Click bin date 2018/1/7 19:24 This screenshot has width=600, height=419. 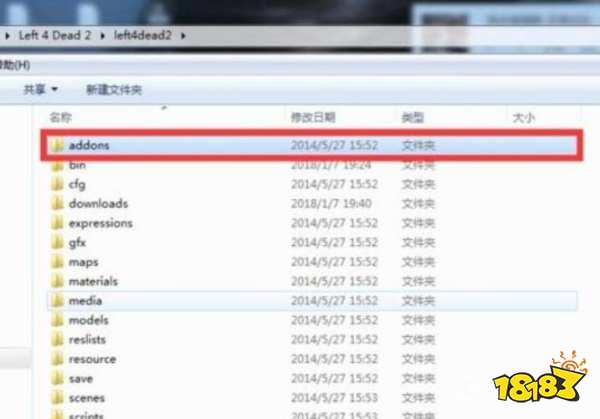pyautogui.click(x=331, y=166)
